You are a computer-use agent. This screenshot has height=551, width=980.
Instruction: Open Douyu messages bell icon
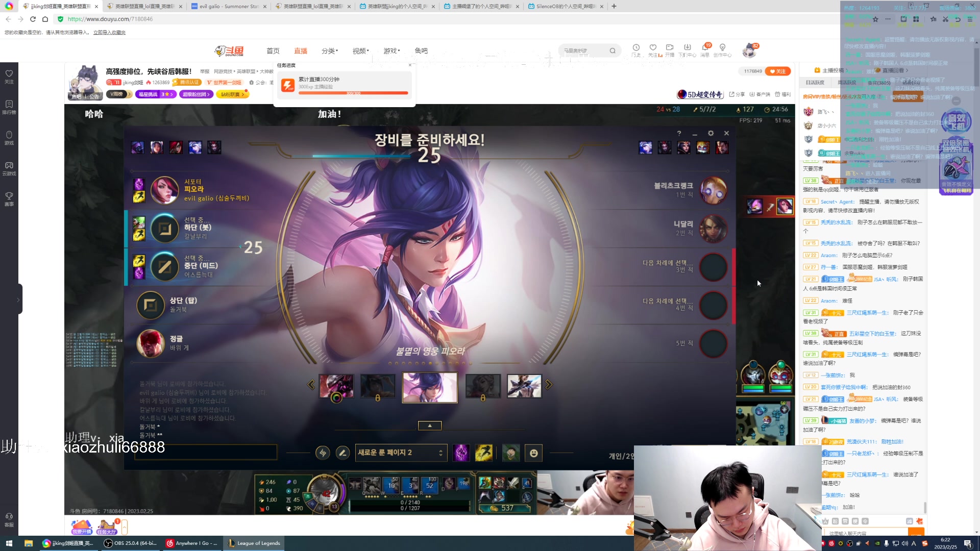(705, 47)
